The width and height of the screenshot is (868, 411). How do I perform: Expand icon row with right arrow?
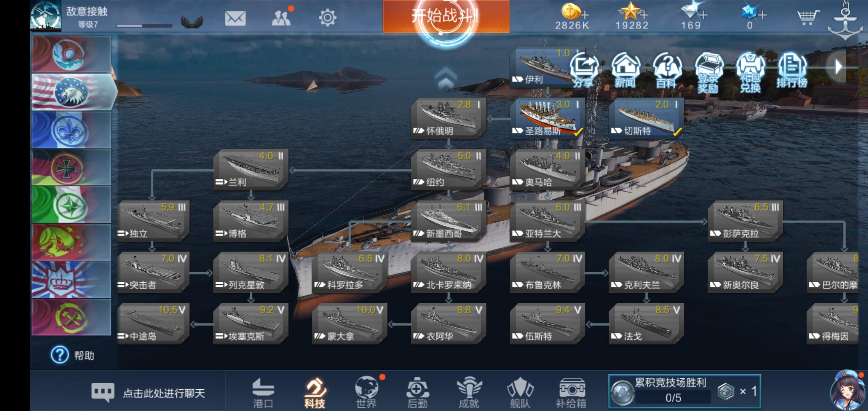pyautogui.click(x=838, y=67)
